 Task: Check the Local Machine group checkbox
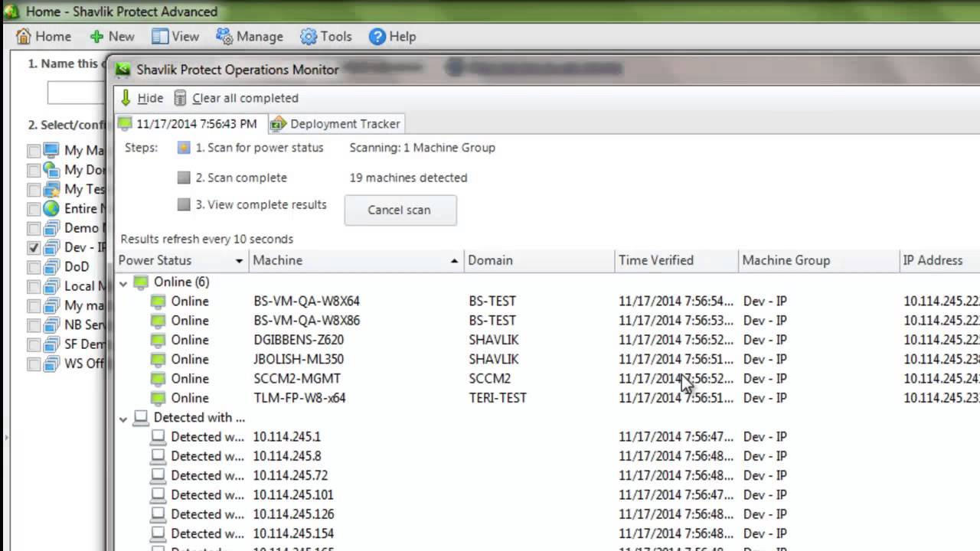33,286
